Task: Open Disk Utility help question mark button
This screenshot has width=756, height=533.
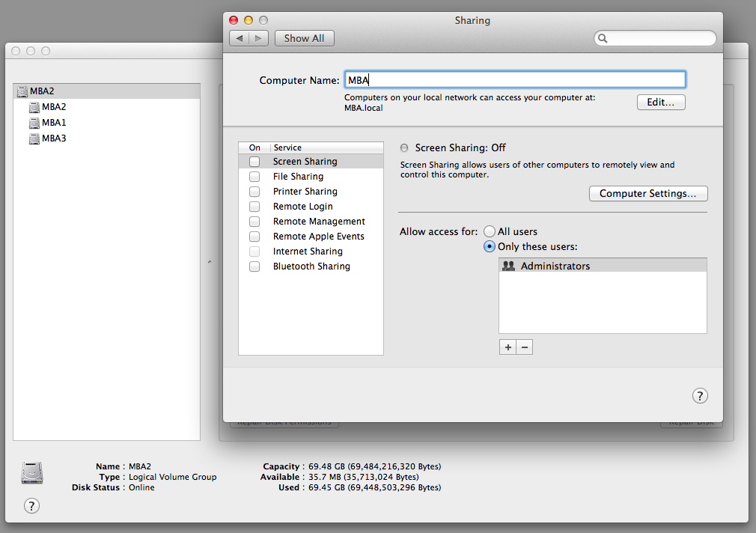Action: 31,506
